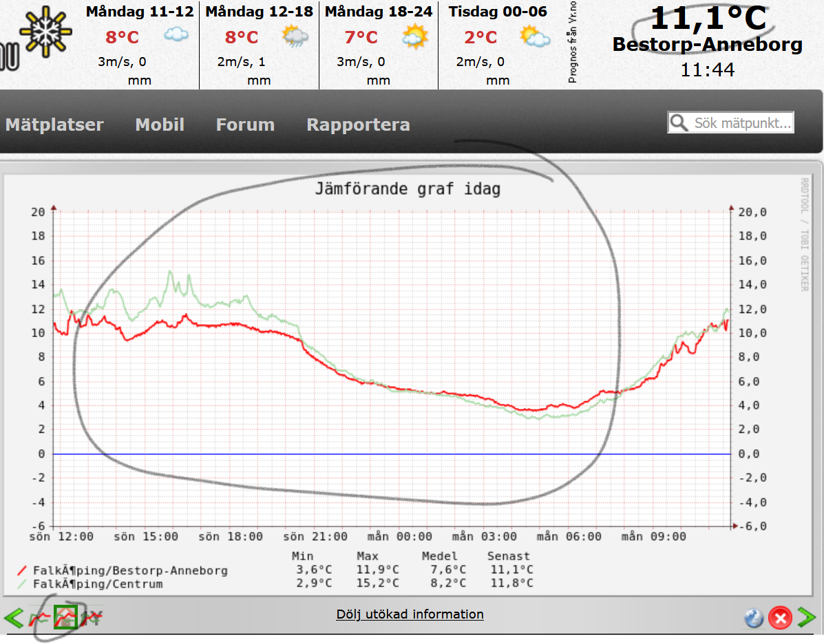Viewport: 824px width, 644px height.
Task: Select the first graph type icon
Action: tap(39, 618)
